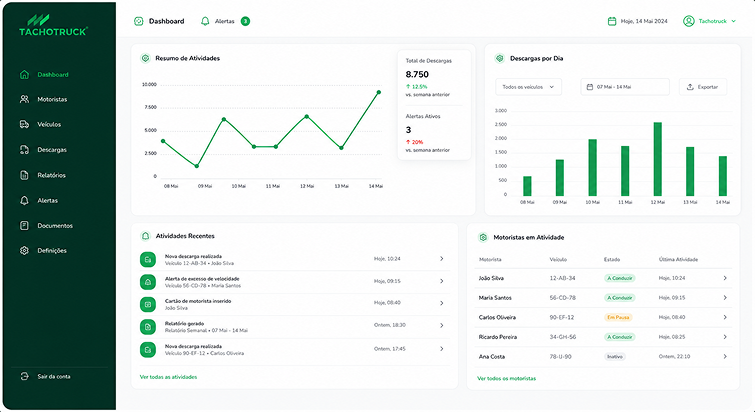
Task: Click the 14 Mai point on line chart
Action: [378, 92]
